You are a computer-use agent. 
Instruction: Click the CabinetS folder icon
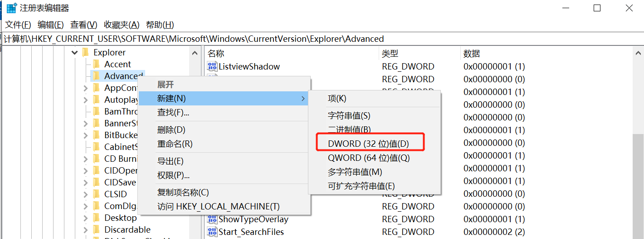(x=96, y=147)
